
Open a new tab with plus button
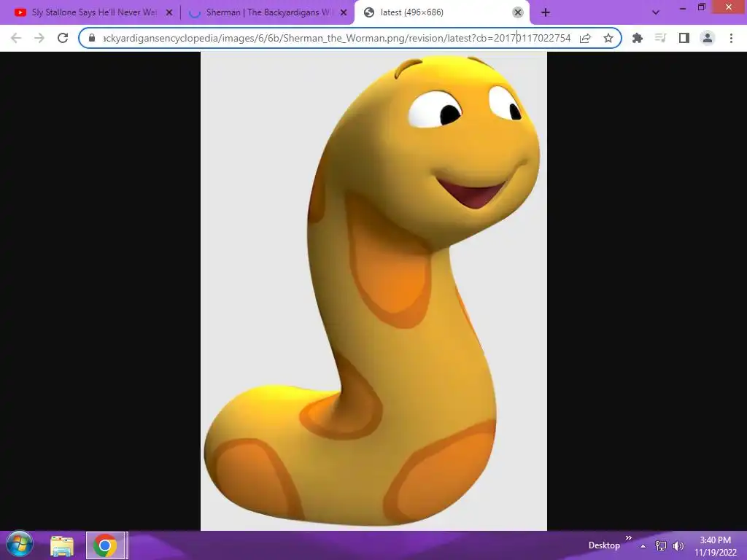[x=546, y=13]
